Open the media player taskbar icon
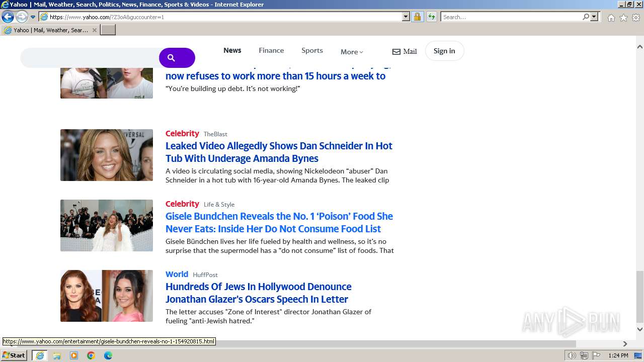This screenshot has width=644, height=362. pyautogui.click(x=74, y=355)
